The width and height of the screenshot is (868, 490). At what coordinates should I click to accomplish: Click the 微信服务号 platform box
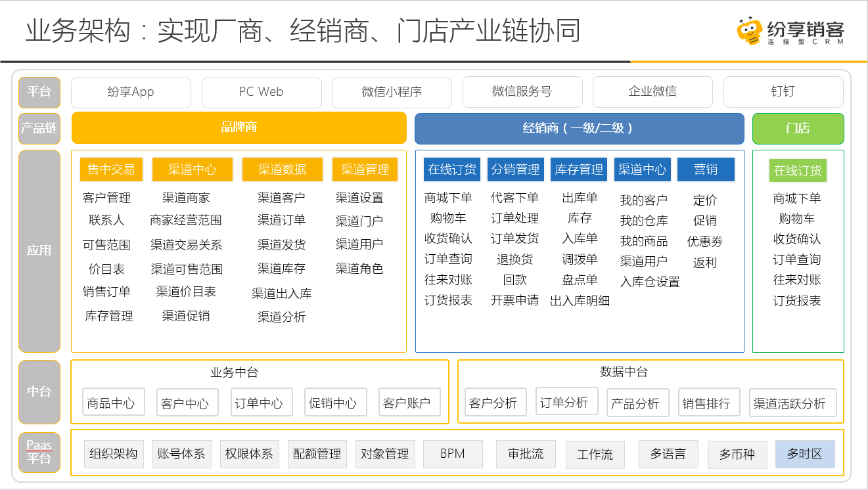coord(522,91)
